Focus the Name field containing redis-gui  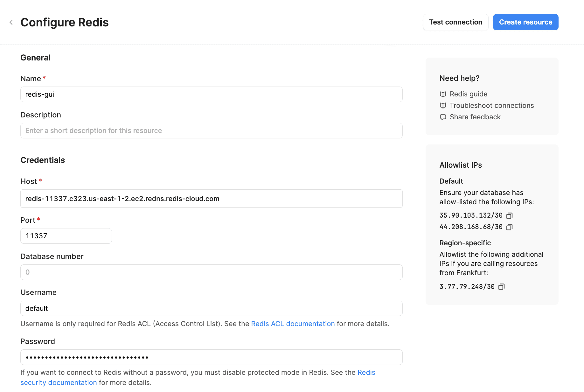point(211,94)
